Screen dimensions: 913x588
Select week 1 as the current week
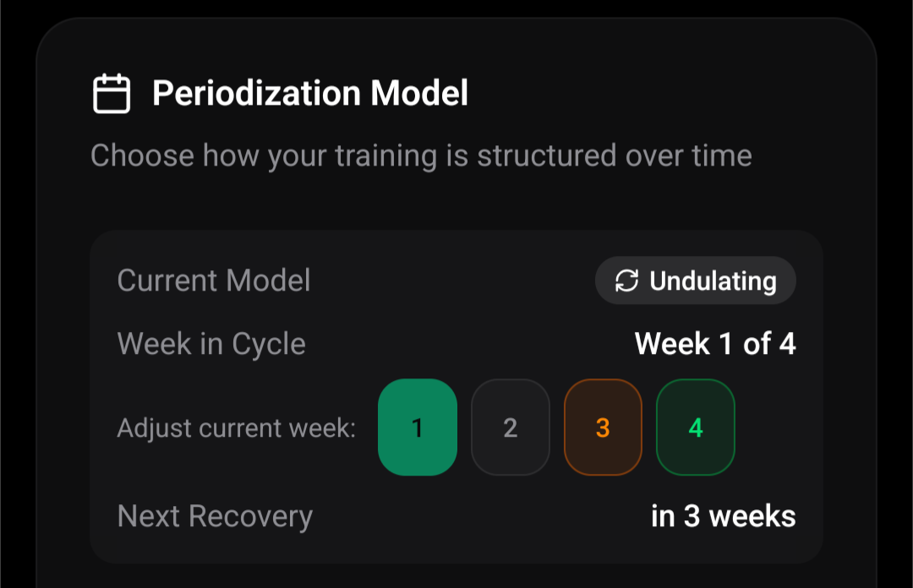pyautogui.click(x=417, y=427)
